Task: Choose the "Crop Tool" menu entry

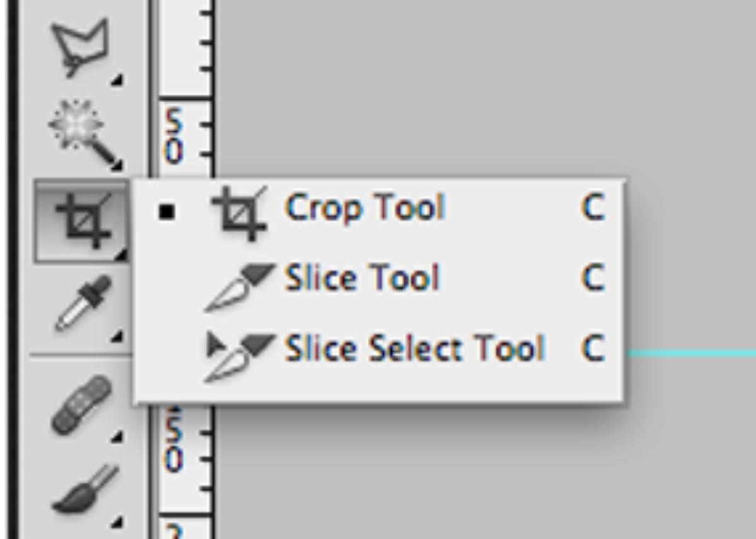Action: coord(365,207)
